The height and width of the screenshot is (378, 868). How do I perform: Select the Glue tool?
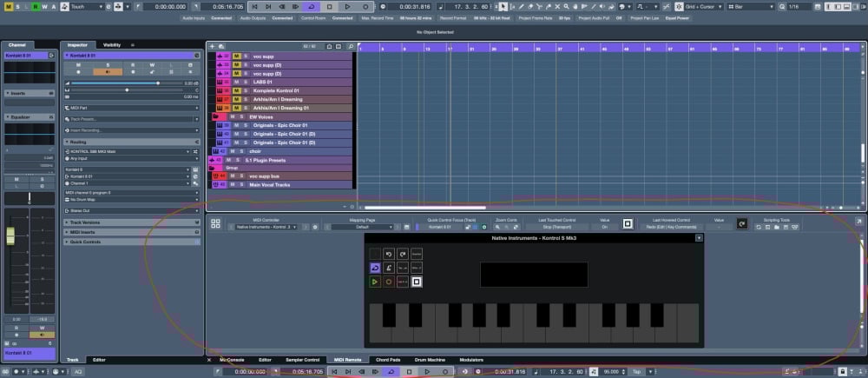[549, 7]
